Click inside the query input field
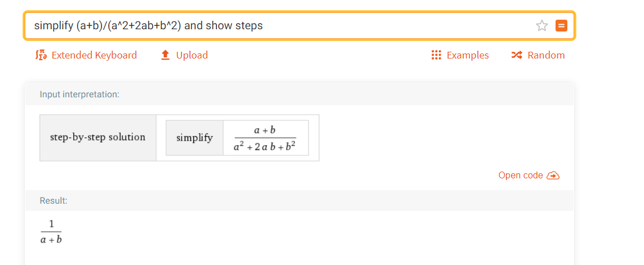The width and height of the screenshot is (644, 265). pyautogui.click(x=279, y=26)
